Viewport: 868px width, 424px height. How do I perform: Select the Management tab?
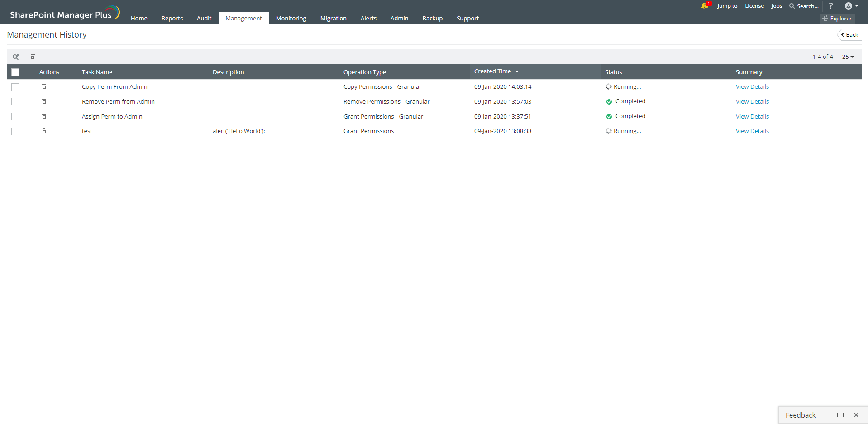click(243, 18)
